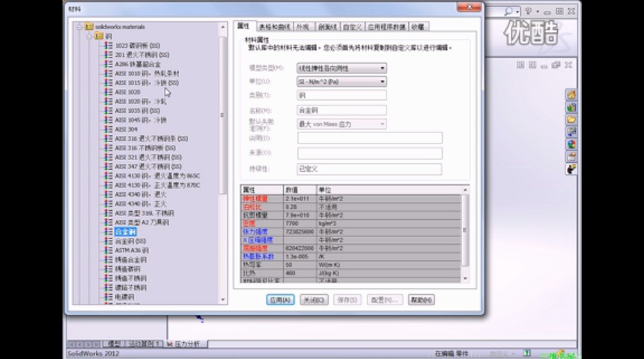Image resolution: width=644 pixels, height=359 pixels.
Task: Click the 张力强度 value 723825600 cell
Action: pos(300,232)
